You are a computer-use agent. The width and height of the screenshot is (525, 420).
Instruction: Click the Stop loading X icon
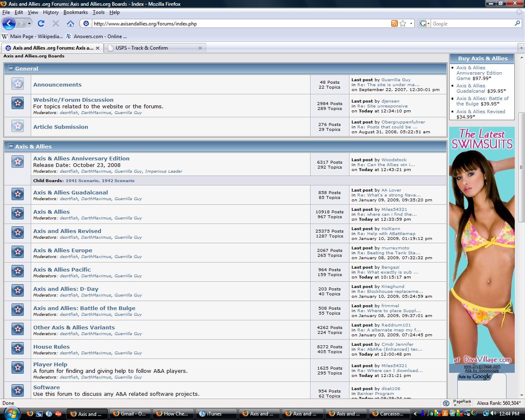coord(56,23)
